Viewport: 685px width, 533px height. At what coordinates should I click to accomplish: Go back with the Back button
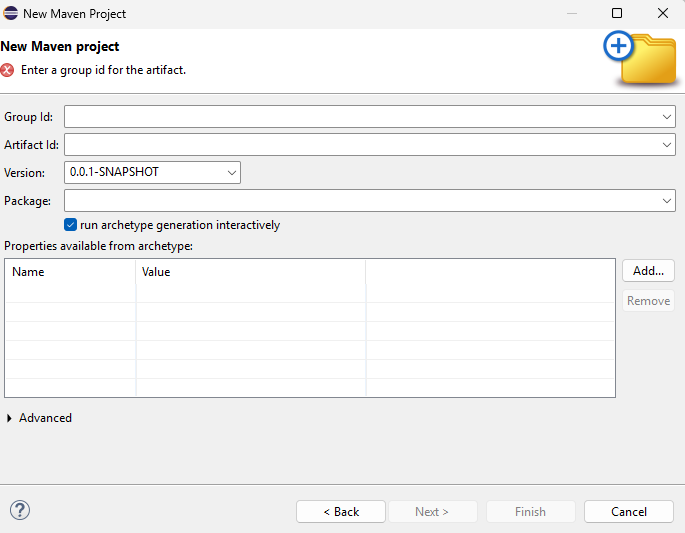[341, 512]
